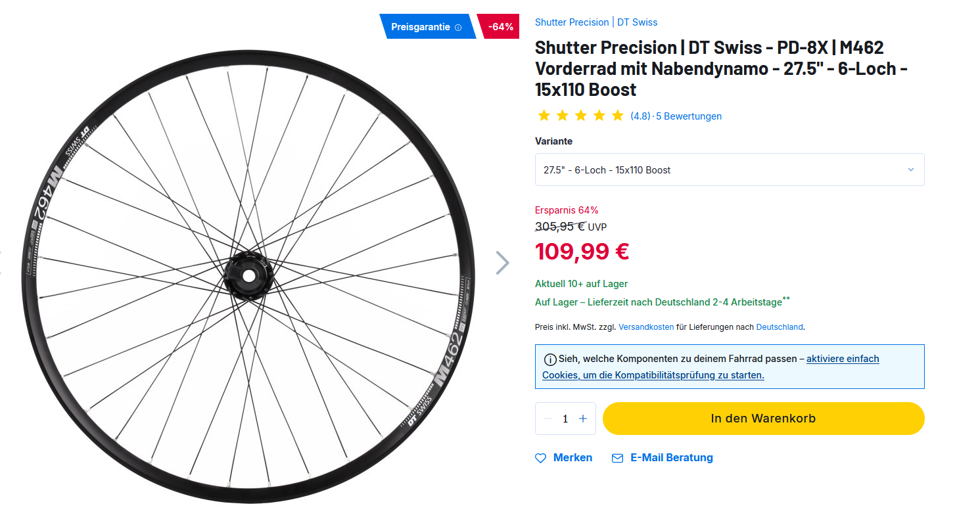Click the envelope icon for E-Mail Beratung
Image resolution: width=980 pixels, height=523 pixels.
(x=617, y=458)
